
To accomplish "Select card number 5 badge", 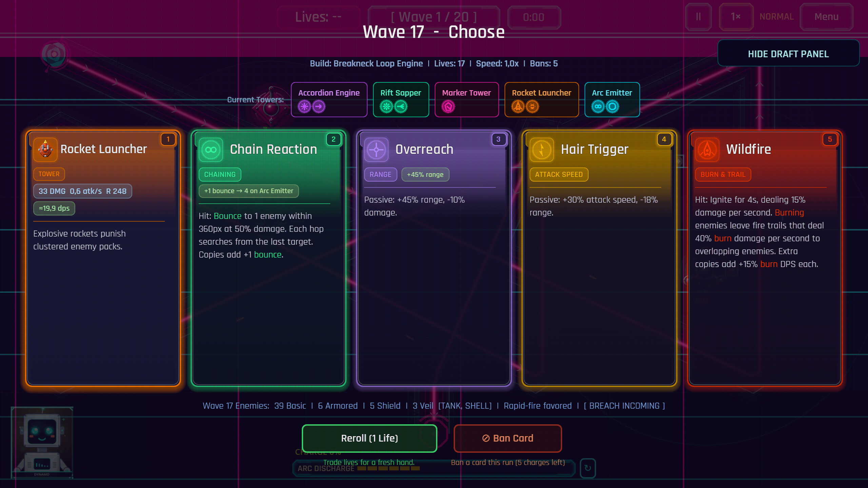I will click(830, 139).
